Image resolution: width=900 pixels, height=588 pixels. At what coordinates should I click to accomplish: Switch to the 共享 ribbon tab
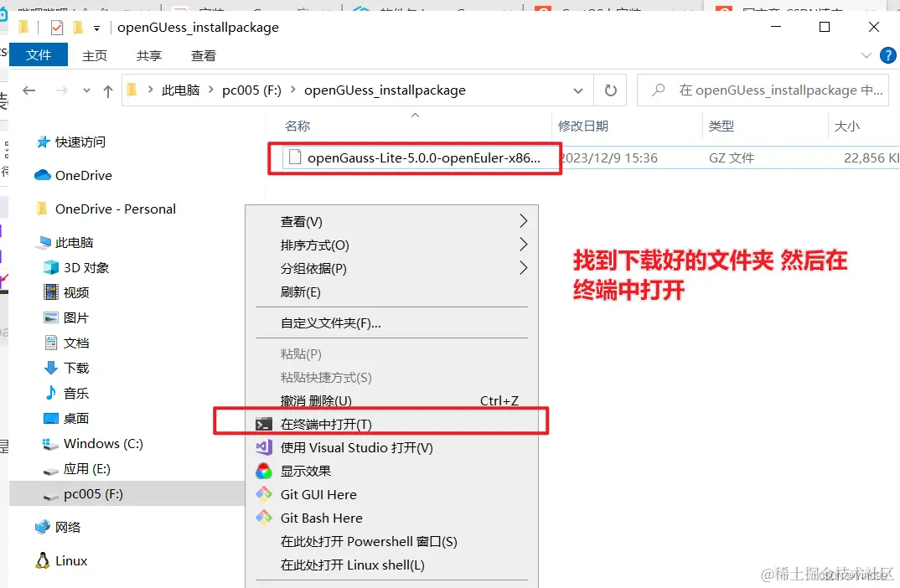pyautogui.click(x=148, y=55)
